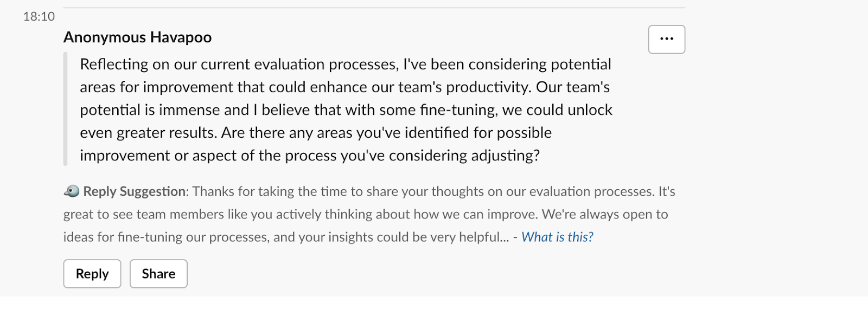This screenshot has height=309, width=868.
Task: Click the 18:10 message timestamp
Action: 39,17
